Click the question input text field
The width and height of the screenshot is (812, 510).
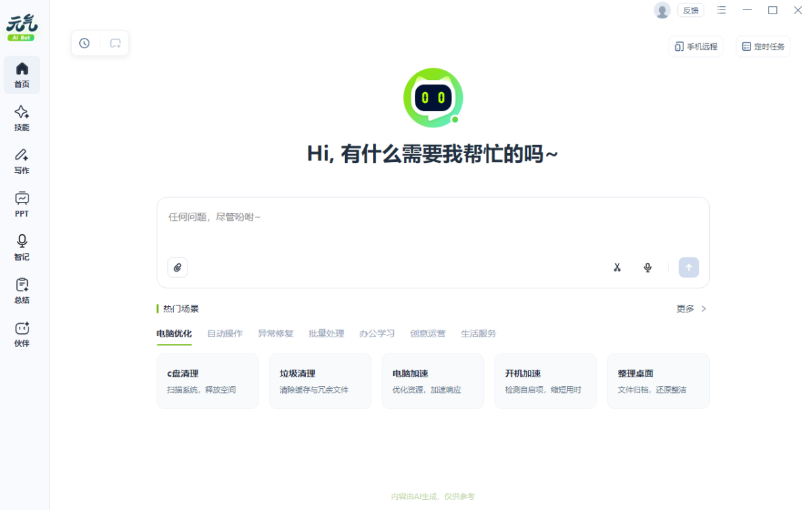433,226
